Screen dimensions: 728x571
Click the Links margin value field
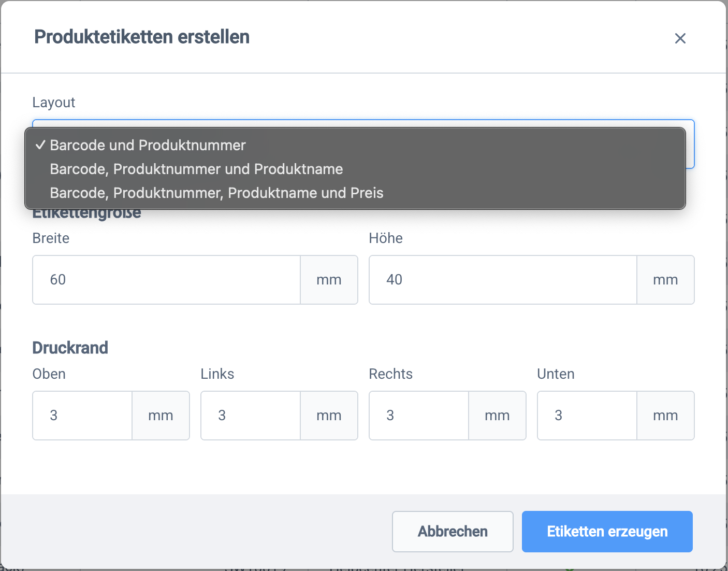pos(250,415)
